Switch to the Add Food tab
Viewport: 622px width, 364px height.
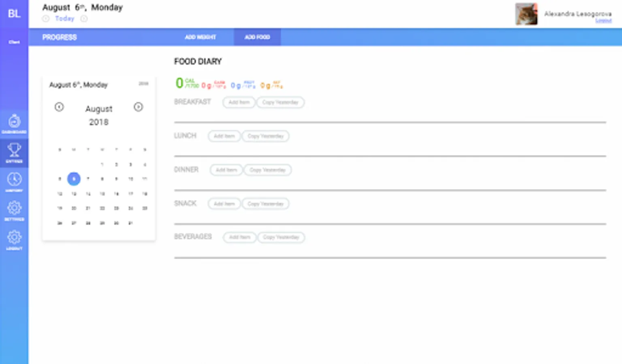(257, 37)
